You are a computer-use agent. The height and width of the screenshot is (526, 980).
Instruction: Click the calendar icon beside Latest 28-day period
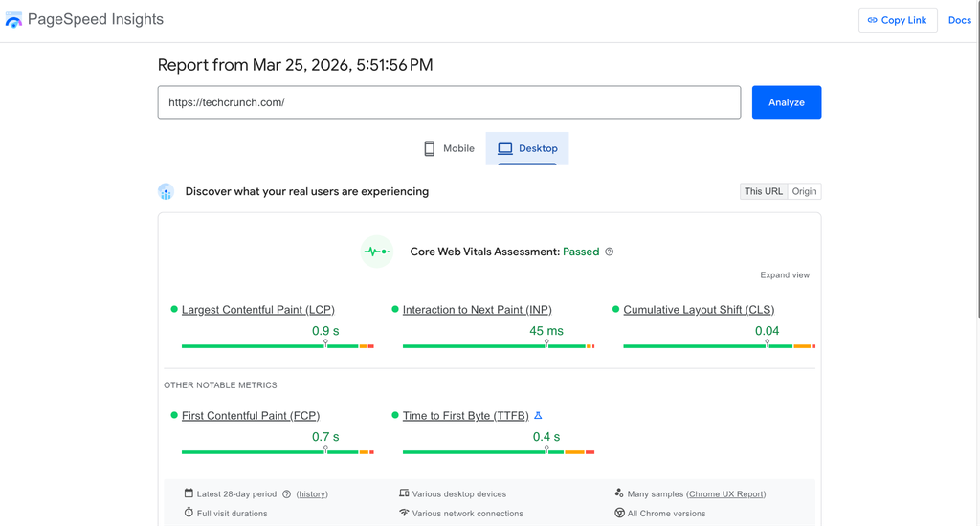(189, 493)
